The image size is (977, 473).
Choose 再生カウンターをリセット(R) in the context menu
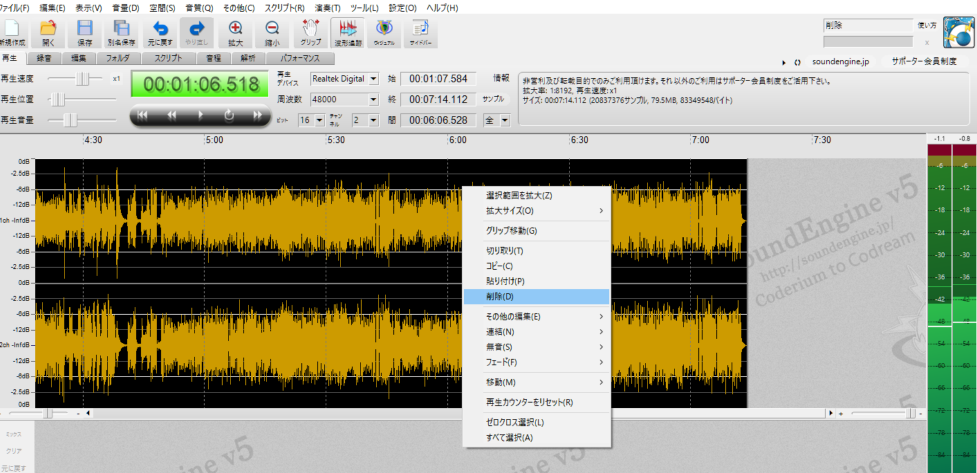coord(536,403)
